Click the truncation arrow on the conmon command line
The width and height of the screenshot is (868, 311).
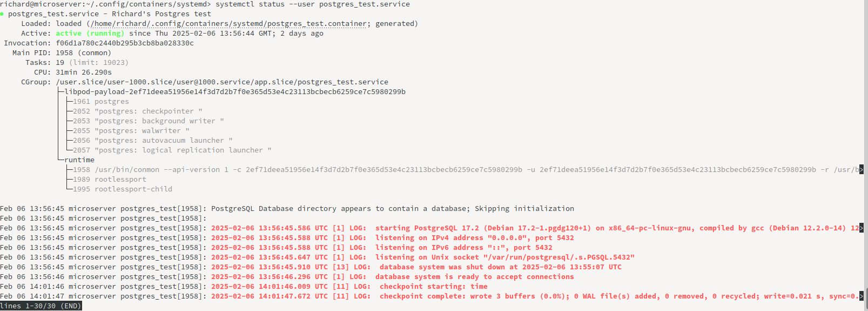click(x=862, y=170)
